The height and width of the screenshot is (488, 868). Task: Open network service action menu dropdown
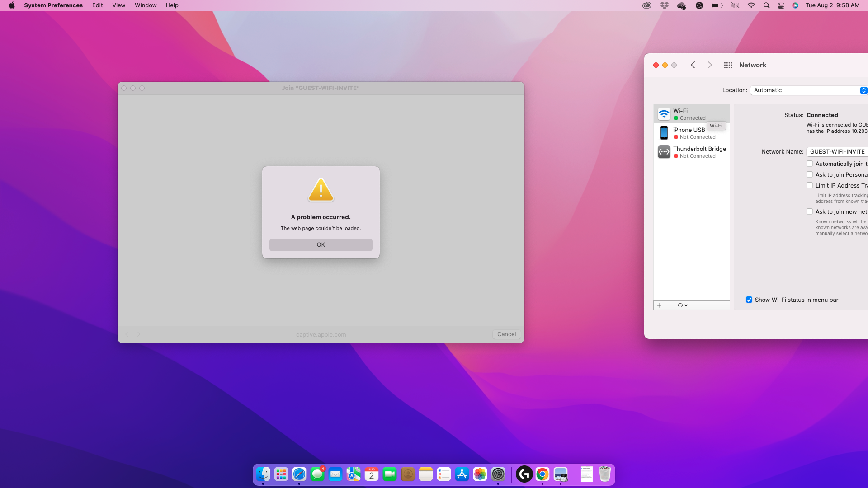click(683, 305)
